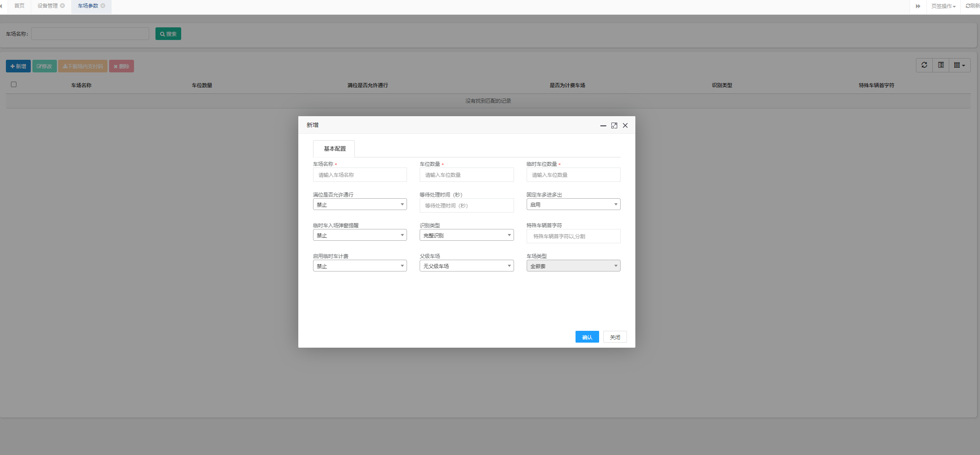Select the 基本配置 tab in dialog

pyautogui.click(x=335, y=149)
